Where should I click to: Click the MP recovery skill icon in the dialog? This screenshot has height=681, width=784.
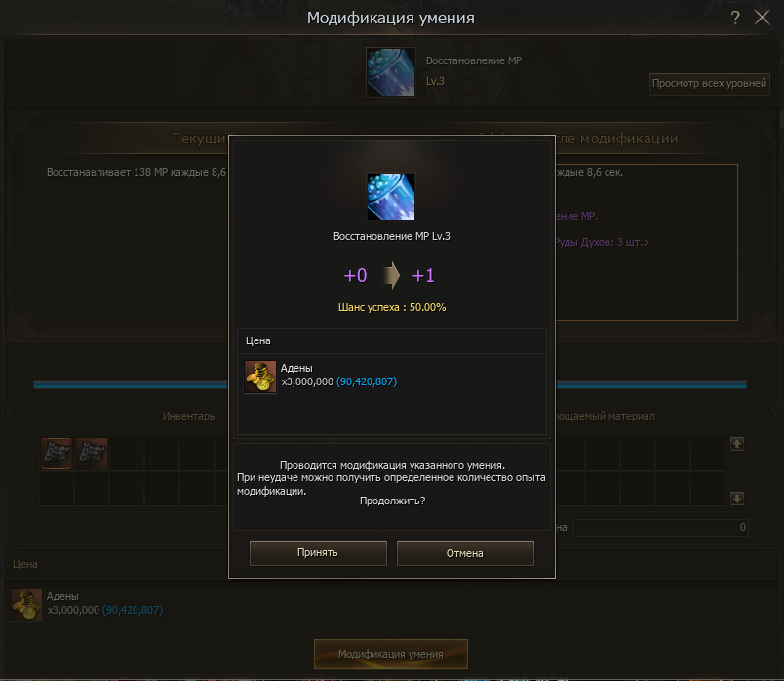tap(391, 197)
